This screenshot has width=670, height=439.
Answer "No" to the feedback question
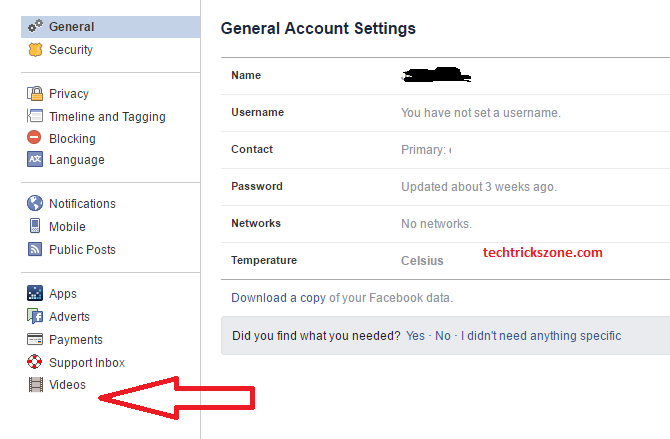(442, 336)
